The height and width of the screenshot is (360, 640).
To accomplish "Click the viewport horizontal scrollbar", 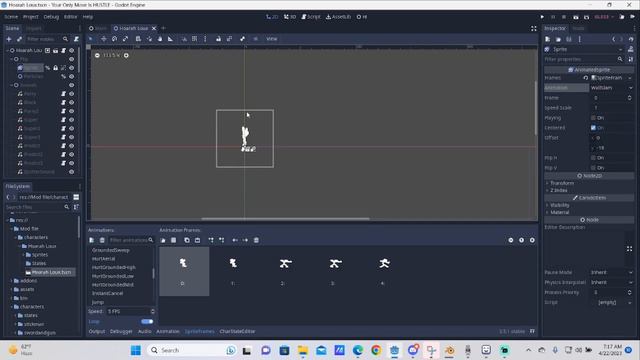I will [286, 219].
